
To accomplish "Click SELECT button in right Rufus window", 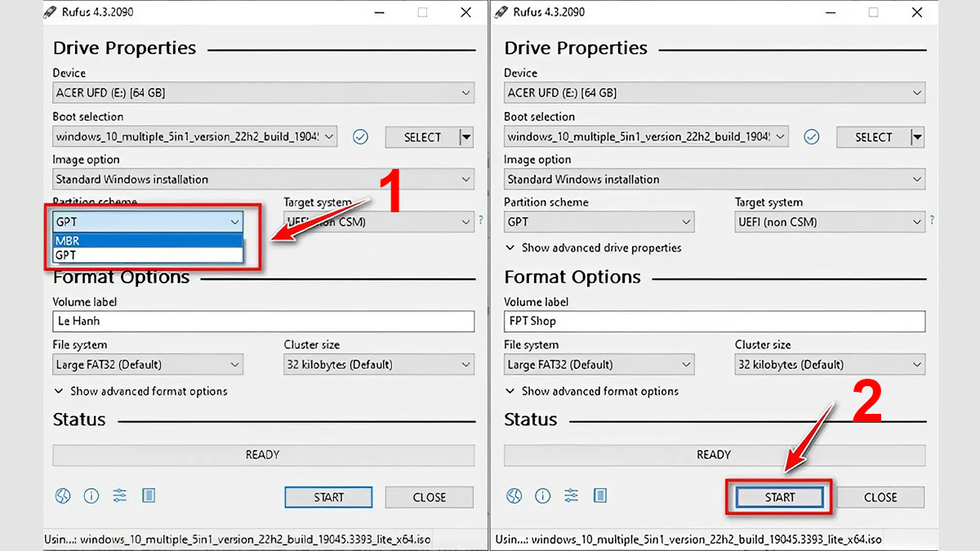I will pos(874,137).
